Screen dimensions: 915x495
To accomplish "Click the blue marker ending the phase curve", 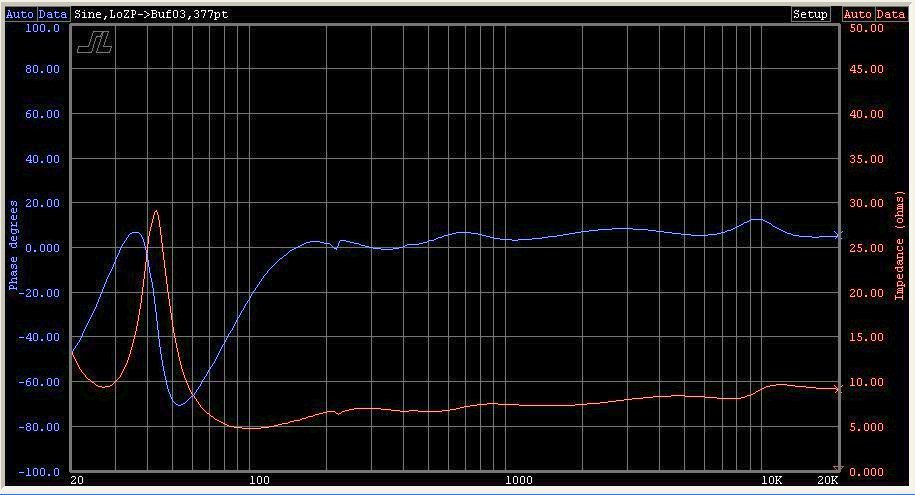I will [x=839, y=235].
